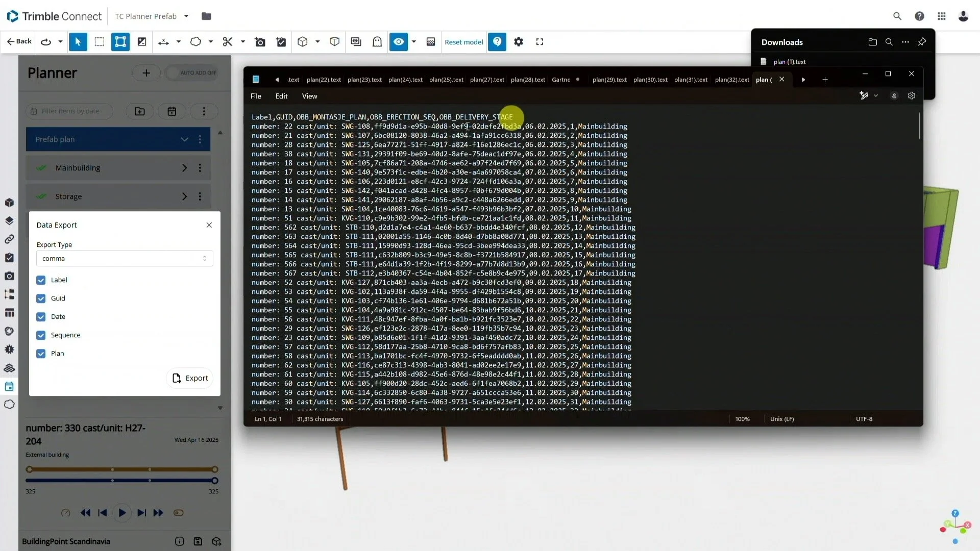Click the measure tool in the toolbar
980x551 pixels.
[163, 42]
